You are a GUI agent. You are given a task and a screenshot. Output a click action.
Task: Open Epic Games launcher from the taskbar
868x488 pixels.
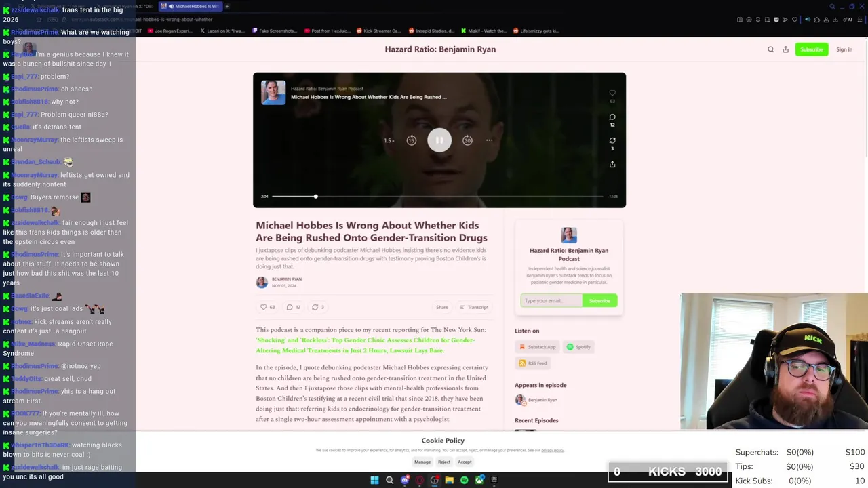pyautogui.click(x=494, y=480)
